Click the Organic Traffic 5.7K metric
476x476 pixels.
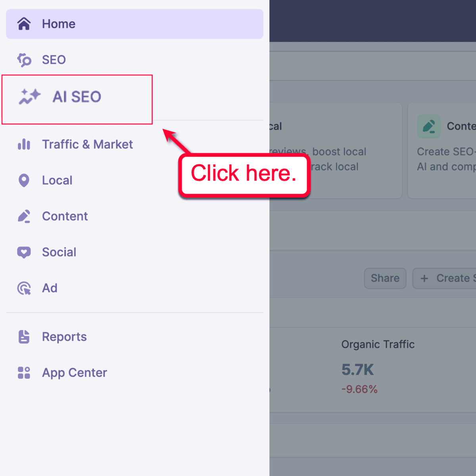[x=357, y=369]
